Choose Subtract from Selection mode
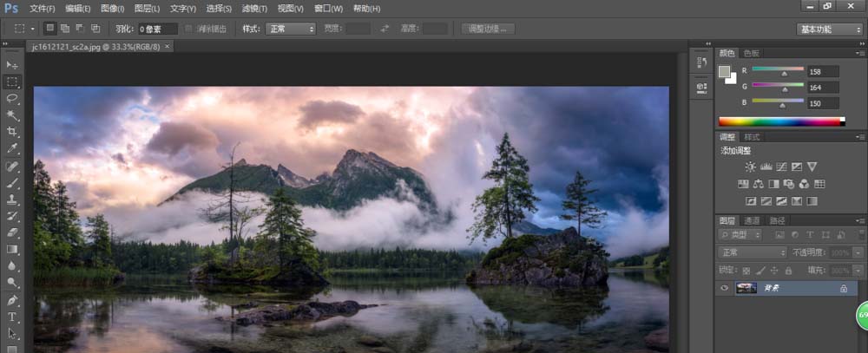 click(80, 29)
